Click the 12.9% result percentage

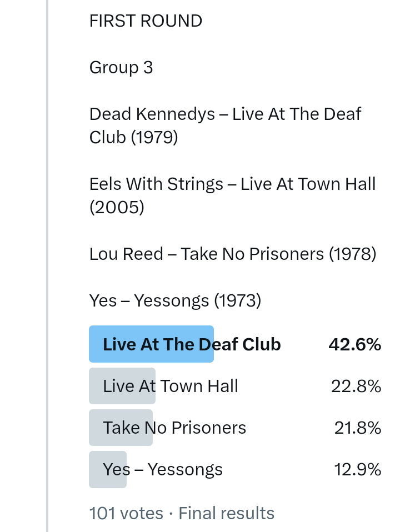click(357, 470)
